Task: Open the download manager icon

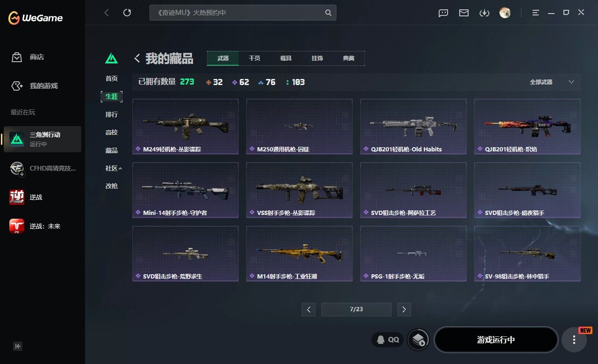Action: [484, 13]
